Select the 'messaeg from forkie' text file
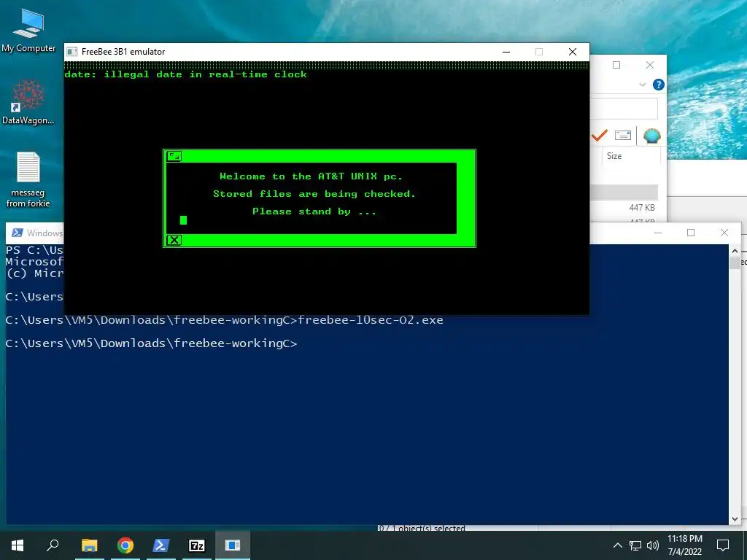The height and width of the screenshot is (560, 747). 28,179
